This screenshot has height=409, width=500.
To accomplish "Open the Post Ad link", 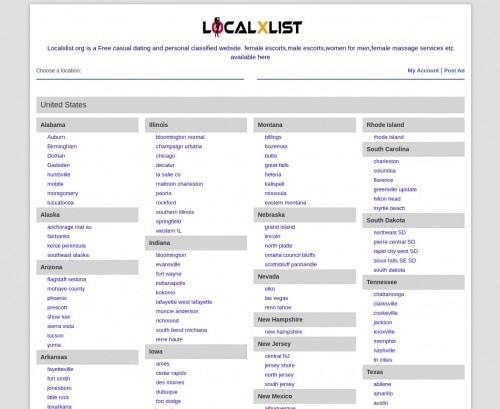I will [454, 70].
